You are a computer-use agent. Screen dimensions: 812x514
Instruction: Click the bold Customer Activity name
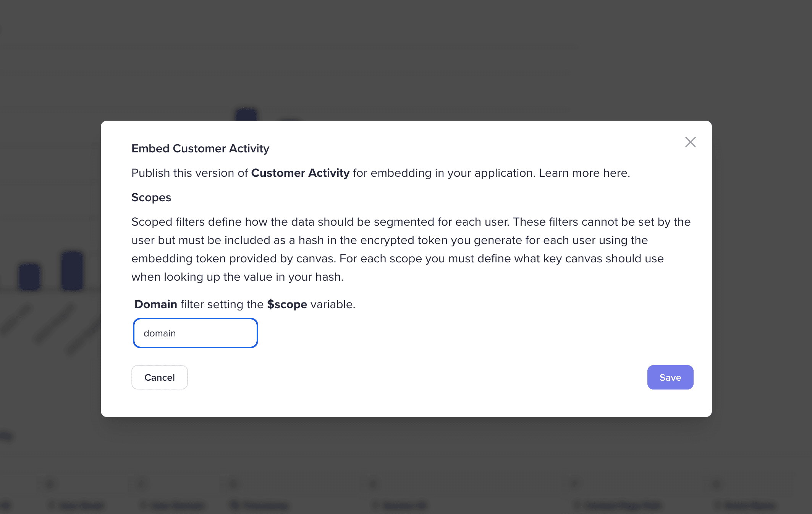pos(300,173)
